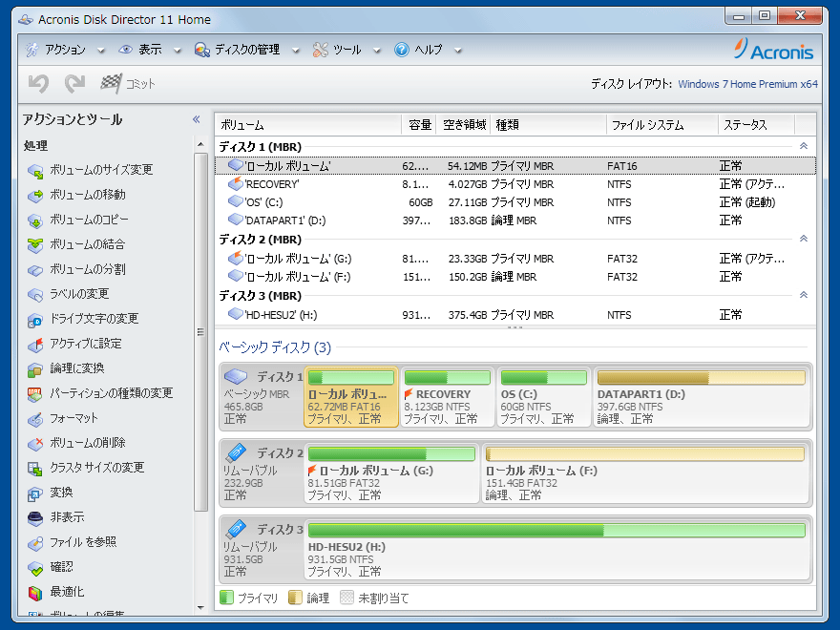
Task: Select the 'OS' (C:) volume row
Action: (515, 202)
